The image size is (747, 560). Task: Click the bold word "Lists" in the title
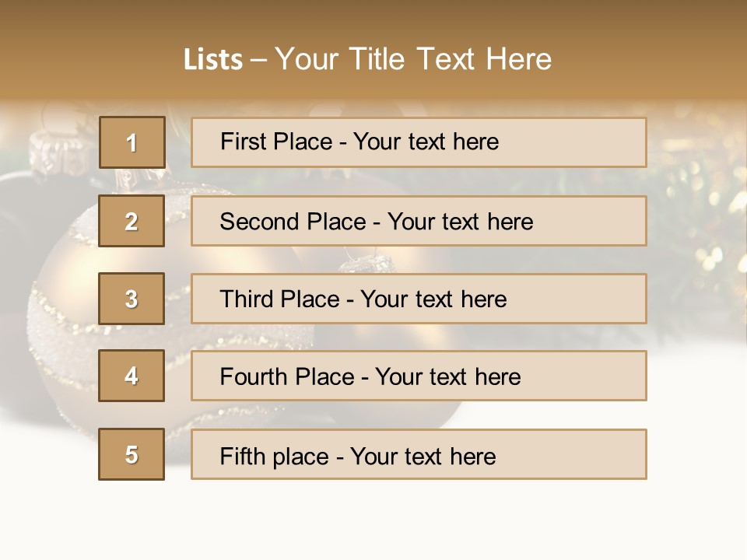coord(212,60)
